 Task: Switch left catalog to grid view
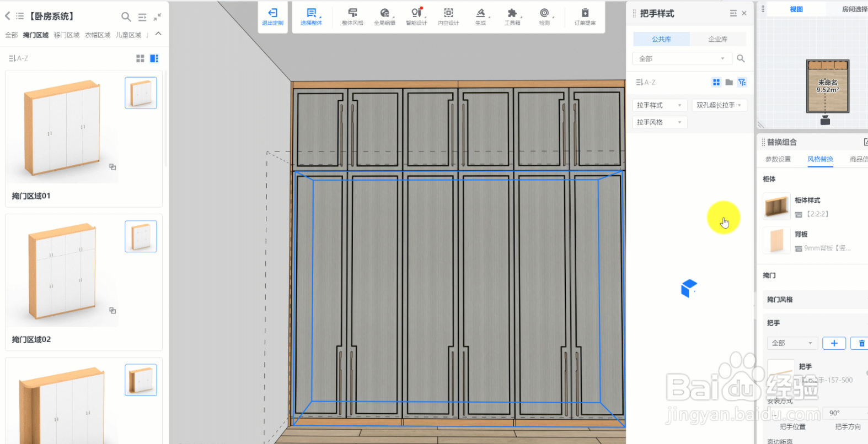click(140, 58)
